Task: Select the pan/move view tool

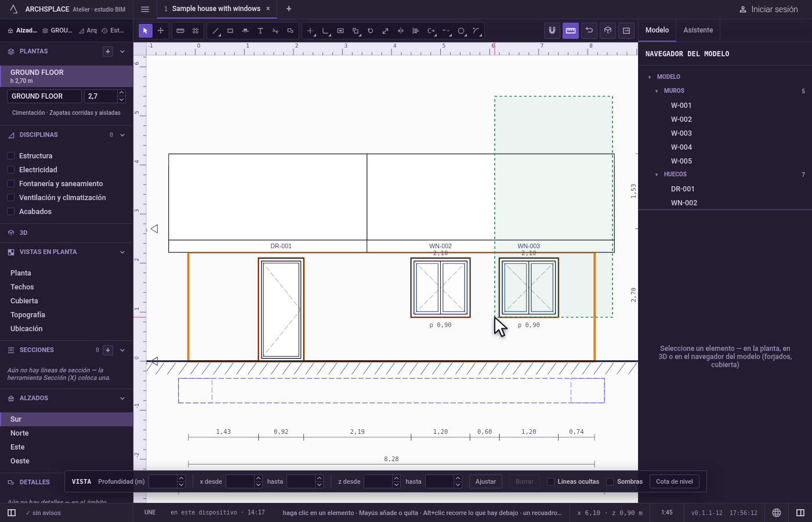Action: point(161,31)
